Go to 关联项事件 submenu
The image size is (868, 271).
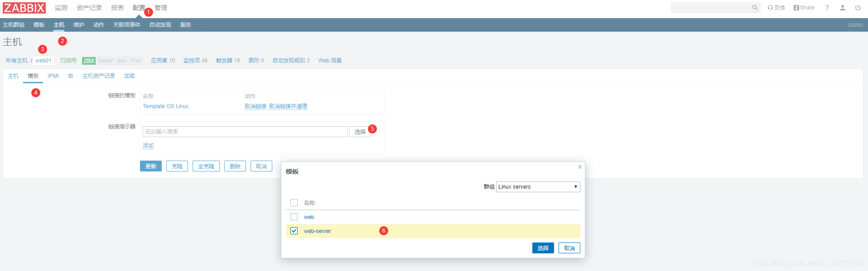(x=127, y=25)
